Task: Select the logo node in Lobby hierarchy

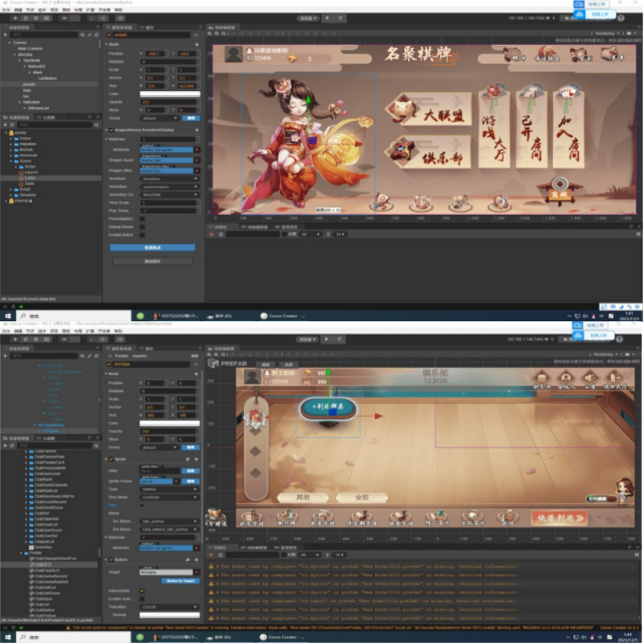Action: (27, 90)
